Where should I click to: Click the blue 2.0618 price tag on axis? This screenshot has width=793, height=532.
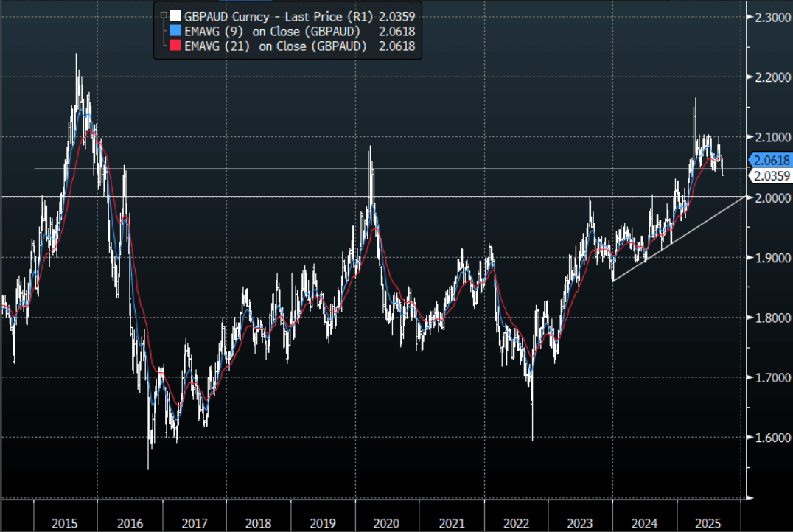coord(772,160)
